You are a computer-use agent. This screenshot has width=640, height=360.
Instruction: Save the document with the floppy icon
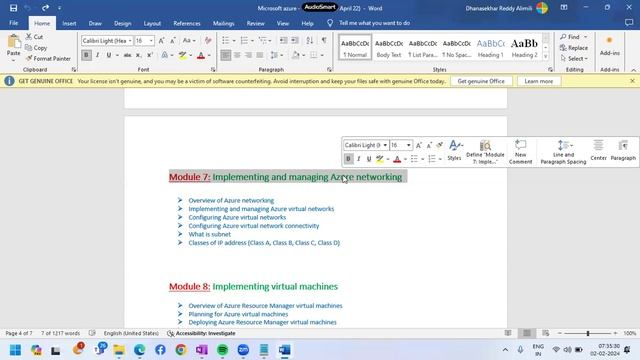click(x=13, y=8)
